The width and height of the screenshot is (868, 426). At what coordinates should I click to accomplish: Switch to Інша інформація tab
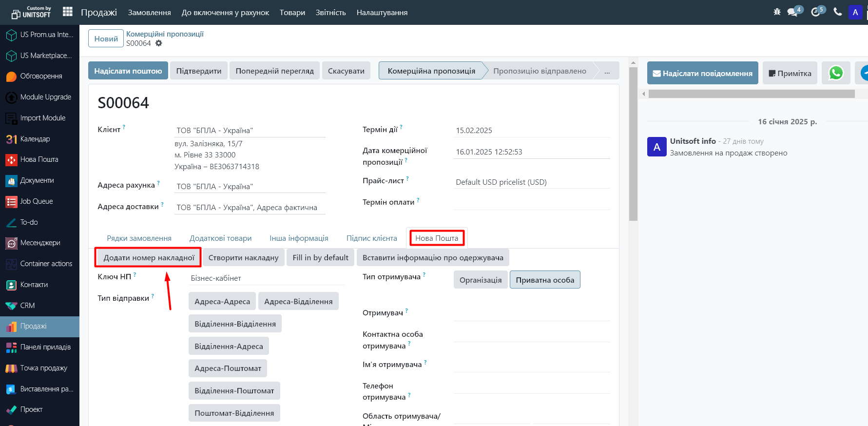click(x=299, y=238)
